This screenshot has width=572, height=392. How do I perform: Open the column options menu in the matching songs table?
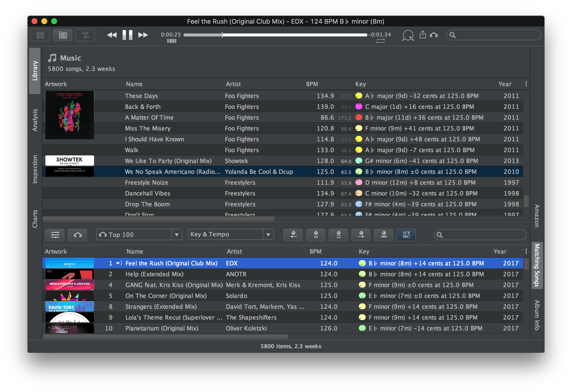(526, 251)
